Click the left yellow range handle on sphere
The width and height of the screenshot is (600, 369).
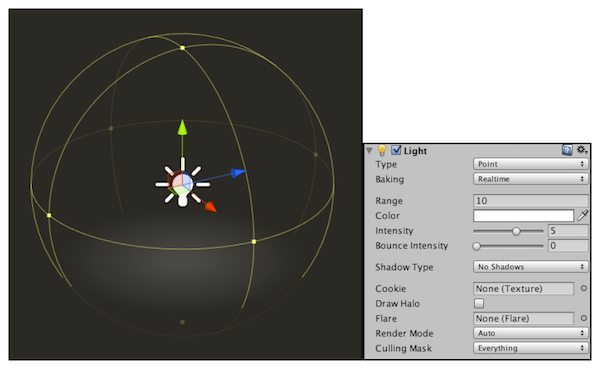[x=49, y=216]
